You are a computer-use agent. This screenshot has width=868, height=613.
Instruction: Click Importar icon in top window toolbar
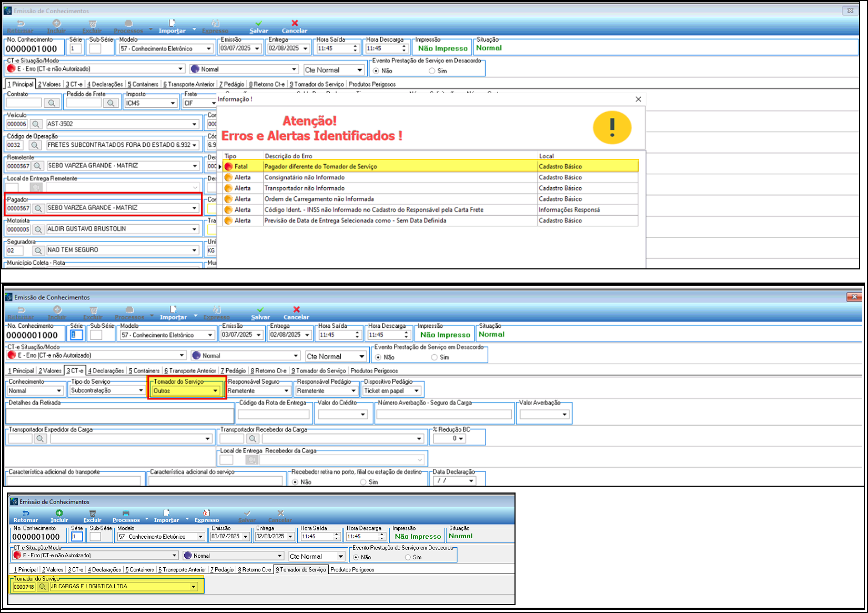172,23
